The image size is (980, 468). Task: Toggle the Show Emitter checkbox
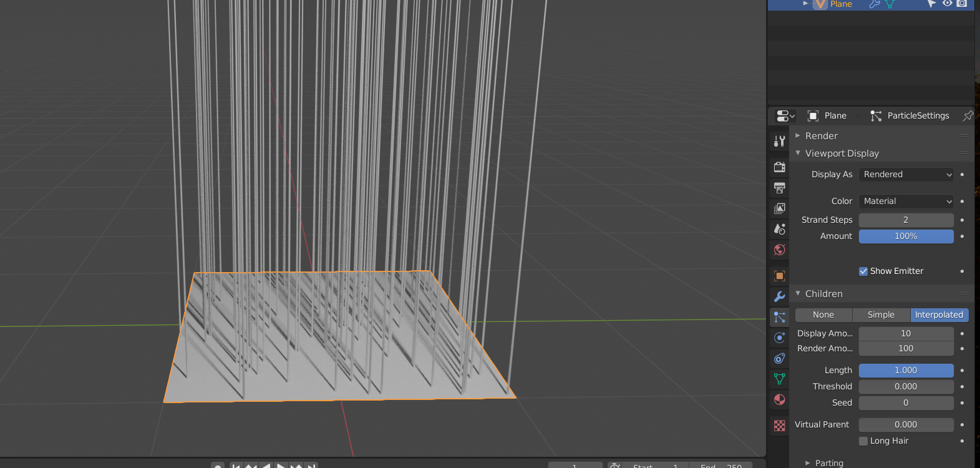tap(863, 271)
